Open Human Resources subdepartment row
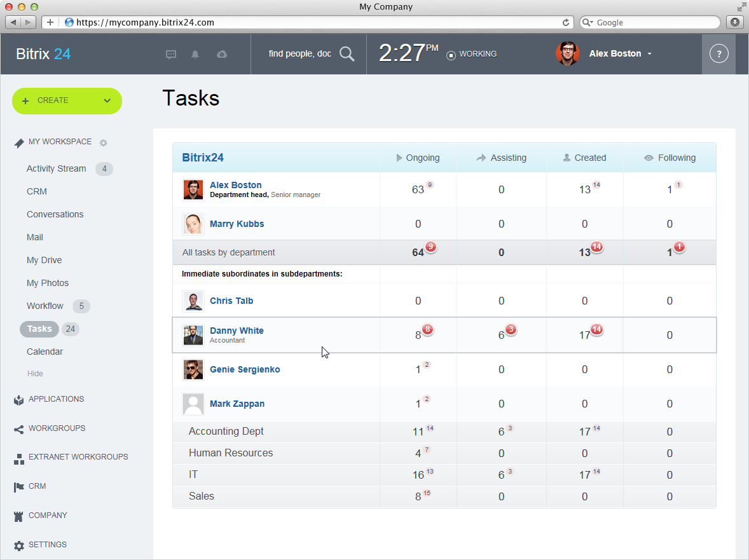Screen dimensions: 749x560 coord(444,454)
